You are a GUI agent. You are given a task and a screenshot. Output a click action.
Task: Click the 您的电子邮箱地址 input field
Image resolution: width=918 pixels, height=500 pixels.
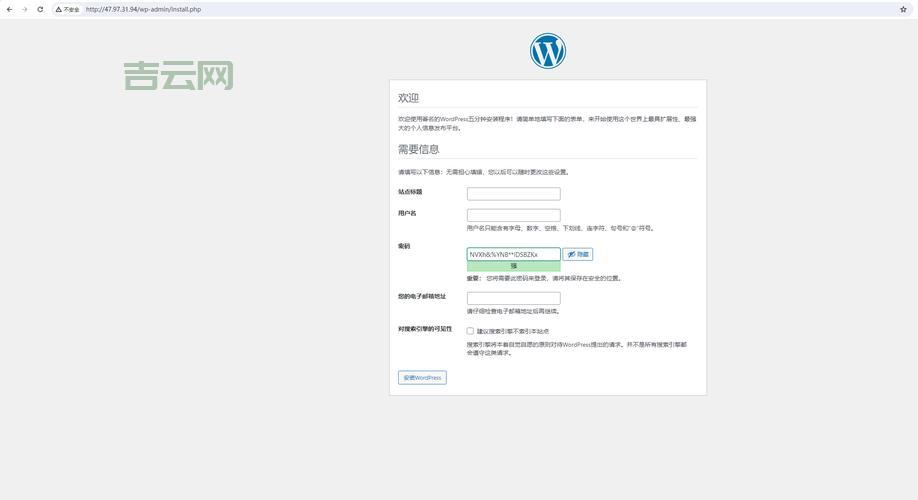[x=513, y=298]
